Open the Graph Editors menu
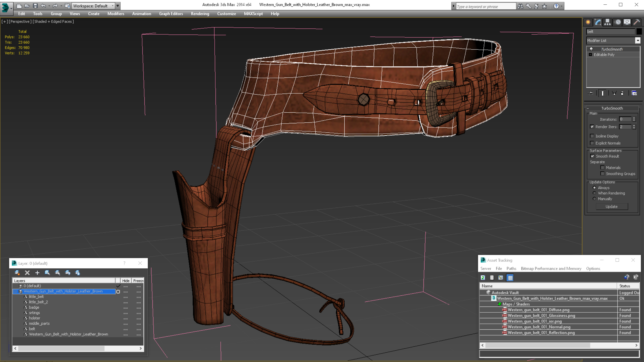Image resolution: width=644 pixels, height=362 pixels. tap(171, 14)
